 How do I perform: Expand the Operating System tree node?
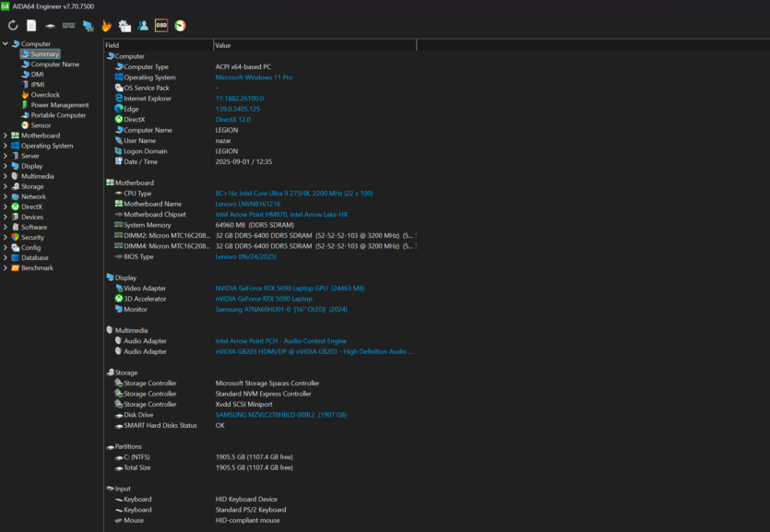click(6, 146)
